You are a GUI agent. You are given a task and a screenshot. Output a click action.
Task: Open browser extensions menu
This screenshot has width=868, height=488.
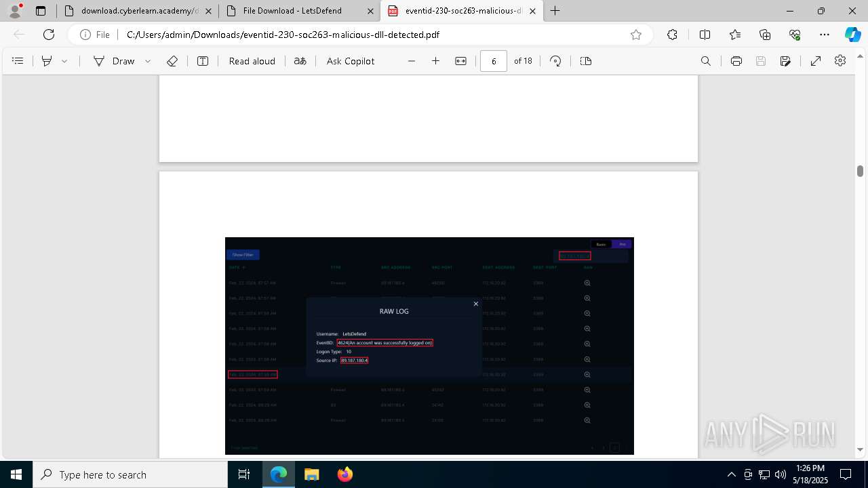point(673,35)
